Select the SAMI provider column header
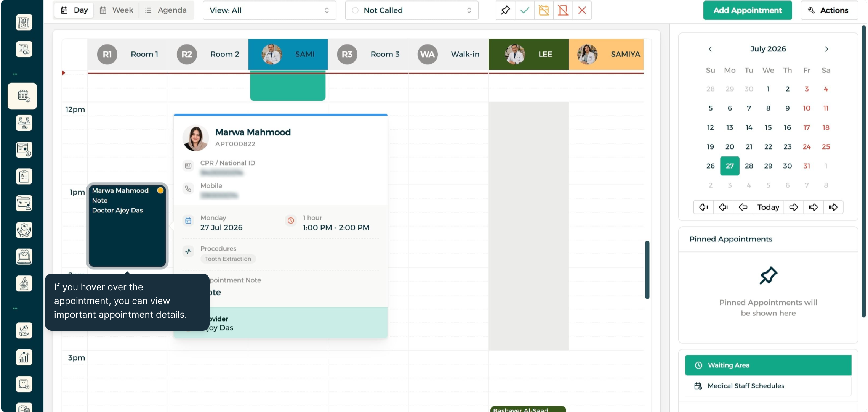This screenshot has height=412, width=868. (x=288, y=54)
